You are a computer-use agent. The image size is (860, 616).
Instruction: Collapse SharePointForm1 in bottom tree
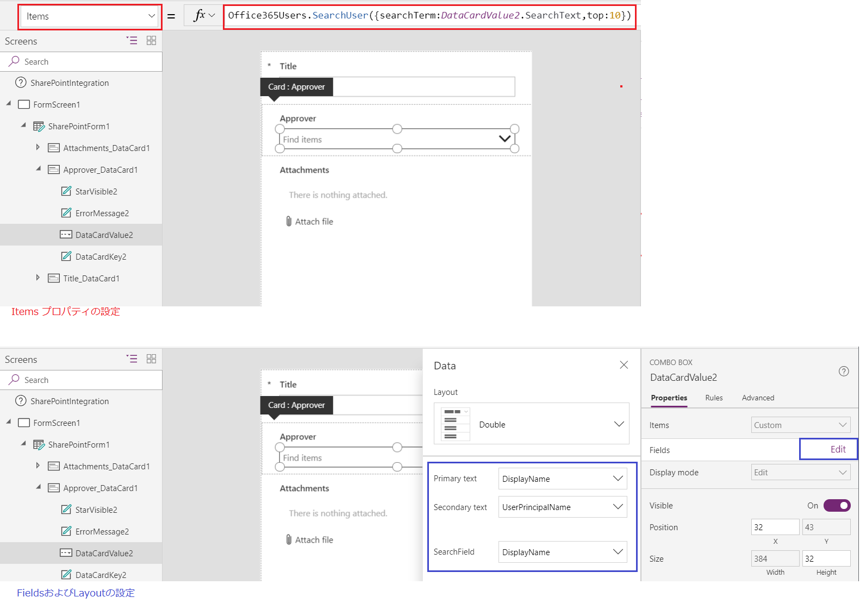23,444
